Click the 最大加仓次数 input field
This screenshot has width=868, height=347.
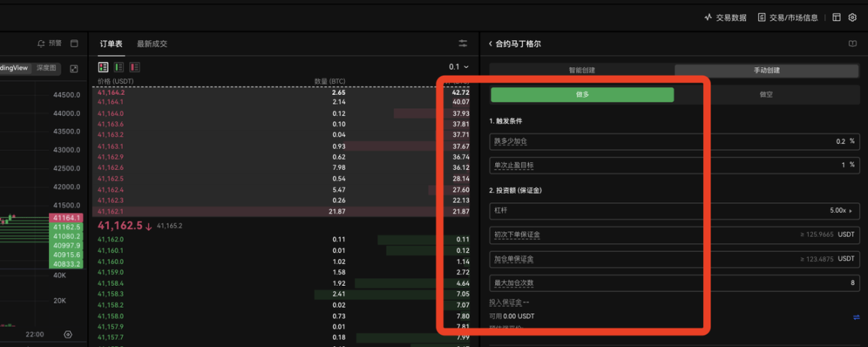(674, 283)
